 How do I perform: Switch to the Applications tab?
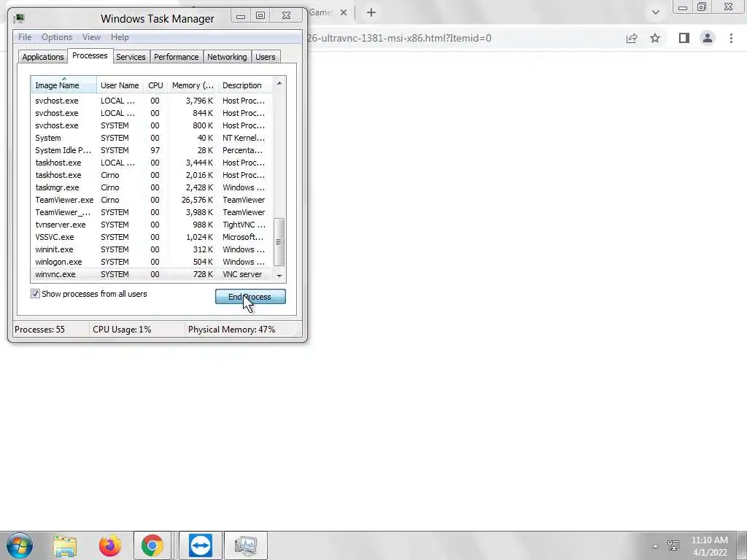43,57
